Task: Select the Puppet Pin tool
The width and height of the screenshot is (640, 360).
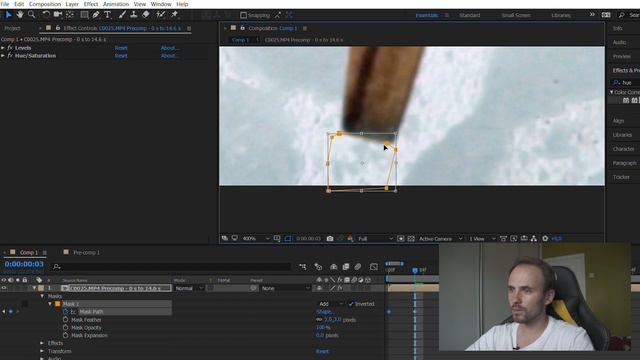Action: click(x=174, y=15)
